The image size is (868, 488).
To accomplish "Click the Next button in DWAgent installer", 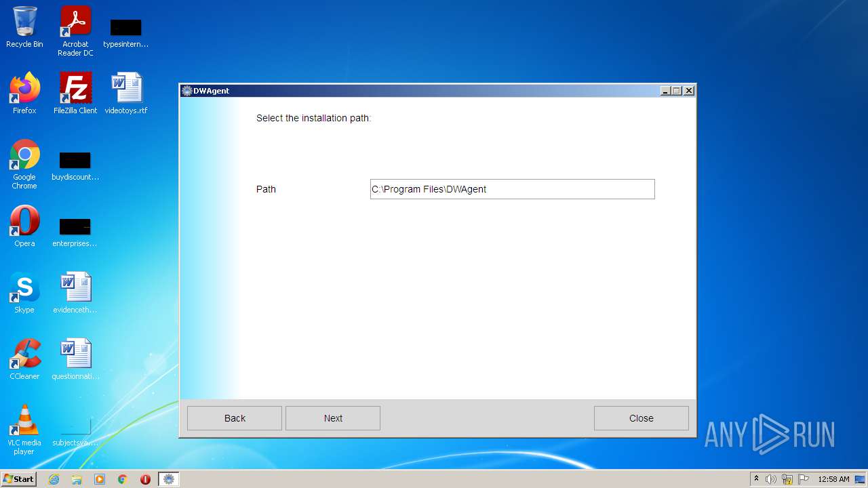I will (x=333, y=418).
